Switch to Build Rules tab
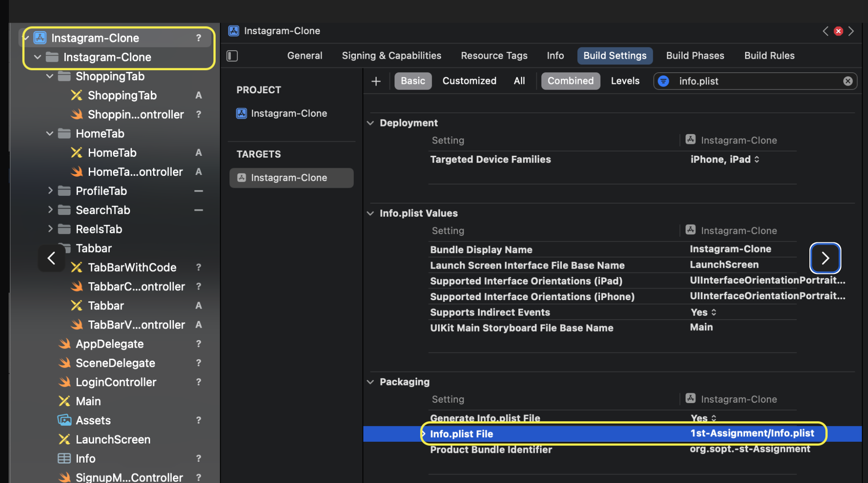 [x=769, y=55]
